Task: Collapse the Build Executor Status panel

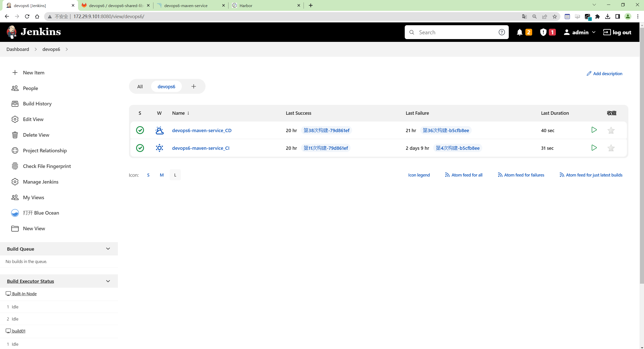Action: 108,281
